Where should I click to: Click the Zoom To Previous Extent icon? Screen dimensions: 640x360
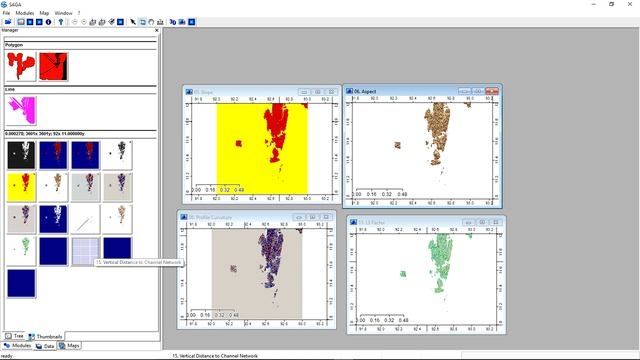pos(74,22)
